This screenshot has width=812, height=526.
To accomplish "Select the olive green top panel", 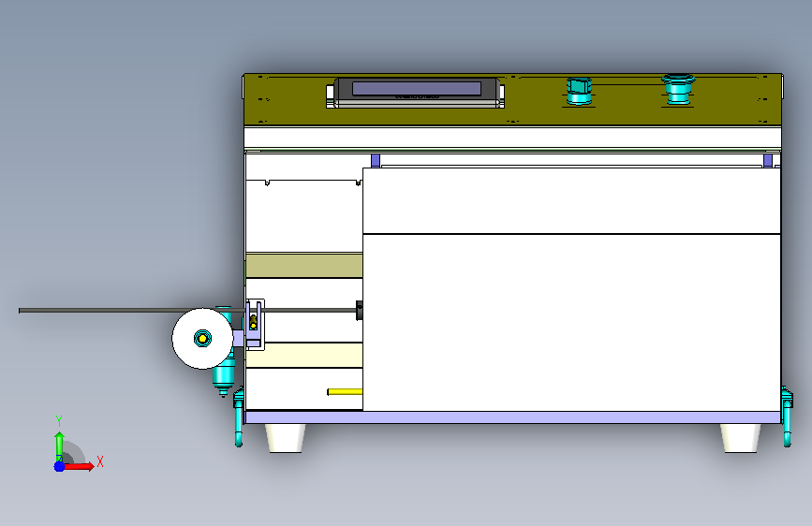I will (512, 99).
